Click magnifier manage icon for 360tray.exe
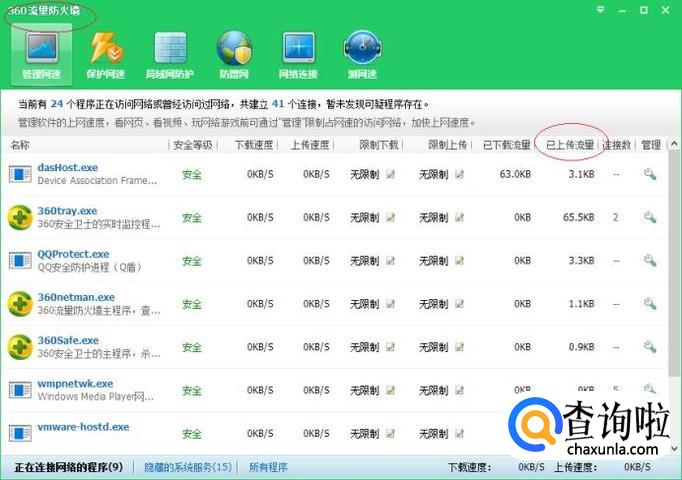Screen dimensions: 682x480 tap(650, 217)
